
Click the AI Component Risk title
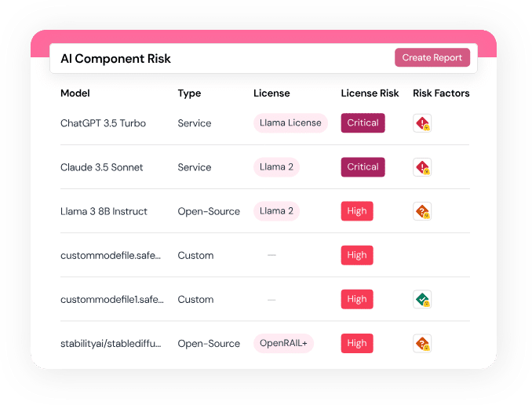[115, 58]
